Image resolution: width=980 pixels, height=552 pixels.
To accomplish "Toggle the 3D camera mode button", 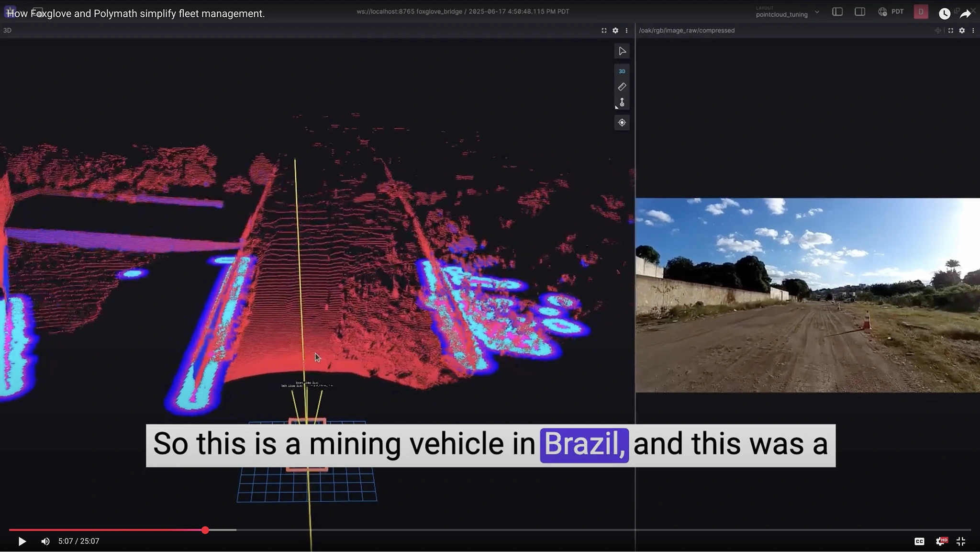I will (622, 71).
